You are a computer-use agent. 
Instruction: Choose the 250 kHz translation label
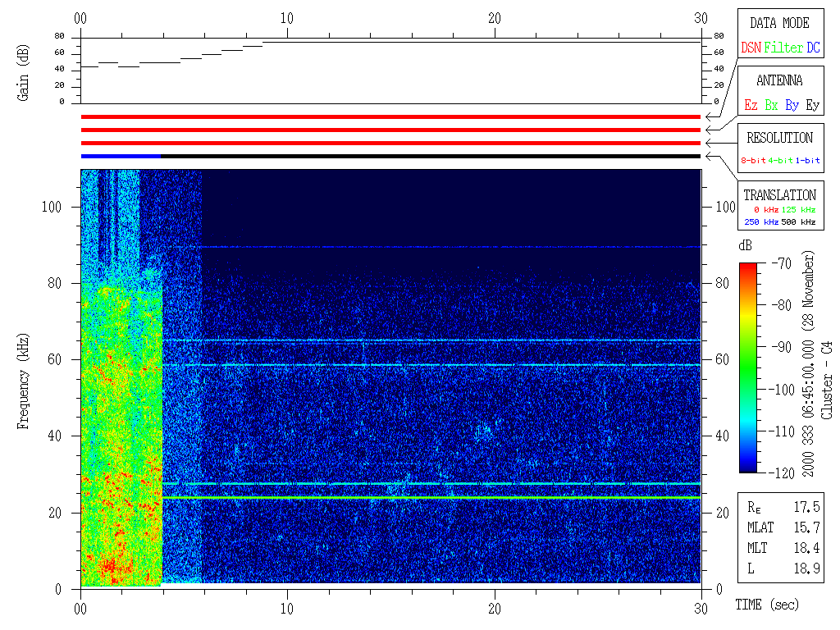(760, 221)
